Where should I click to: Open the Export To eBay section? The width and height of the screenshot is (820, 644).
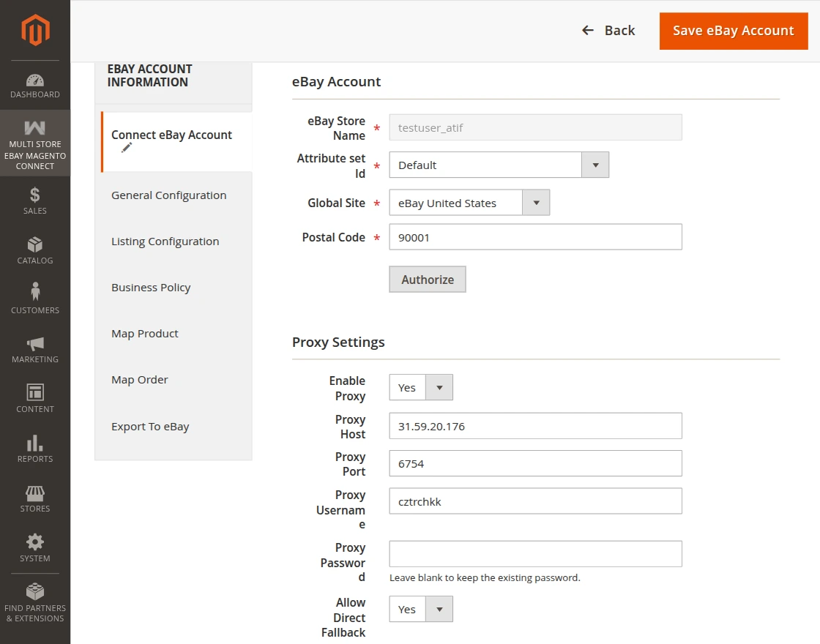pyautogui.click(x=150, y=426)
